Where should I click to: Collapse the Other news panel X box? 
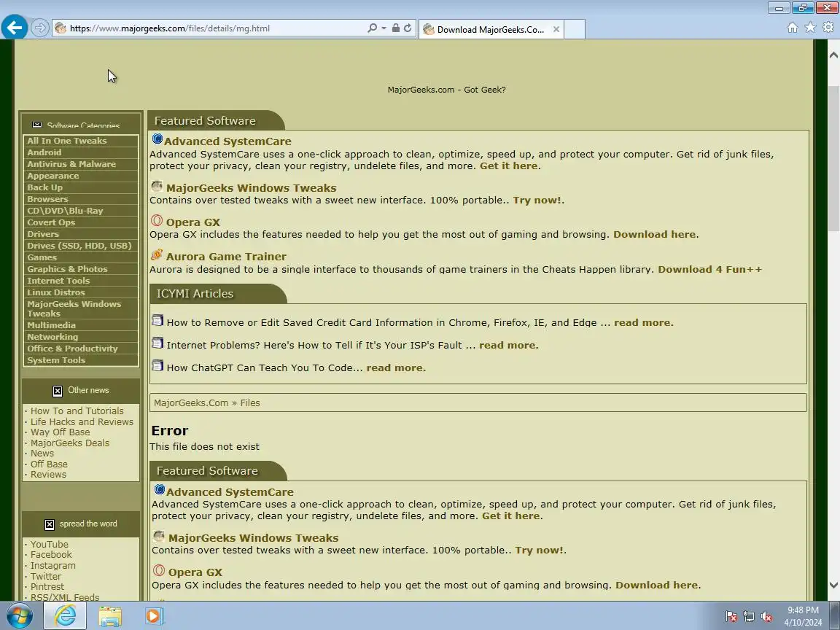[x=58, y=391]
